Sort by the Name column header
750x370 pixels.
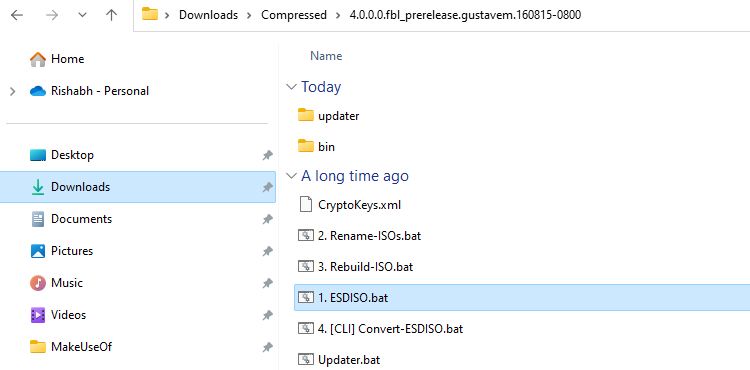[x=326, y=56]
